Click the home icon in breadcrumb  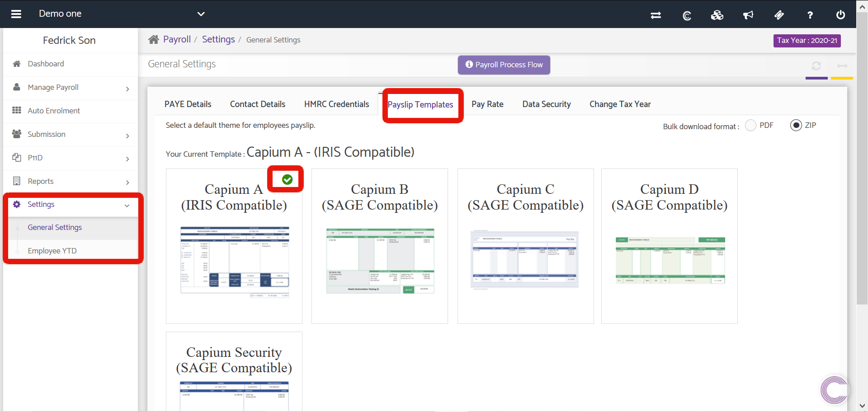point(154,39)
